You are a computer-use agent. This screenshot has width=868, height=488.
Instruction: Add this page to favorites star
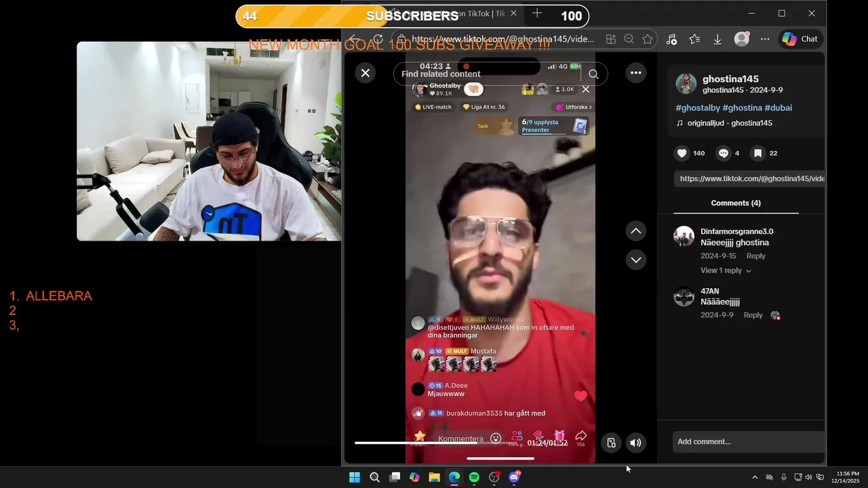pos(648,39)
